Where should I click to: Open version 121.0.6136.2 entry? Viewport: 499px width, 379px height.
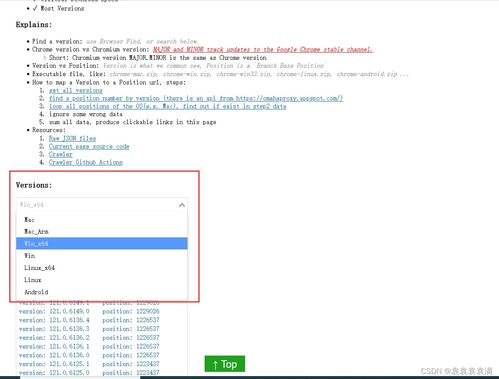coord(89,338)
